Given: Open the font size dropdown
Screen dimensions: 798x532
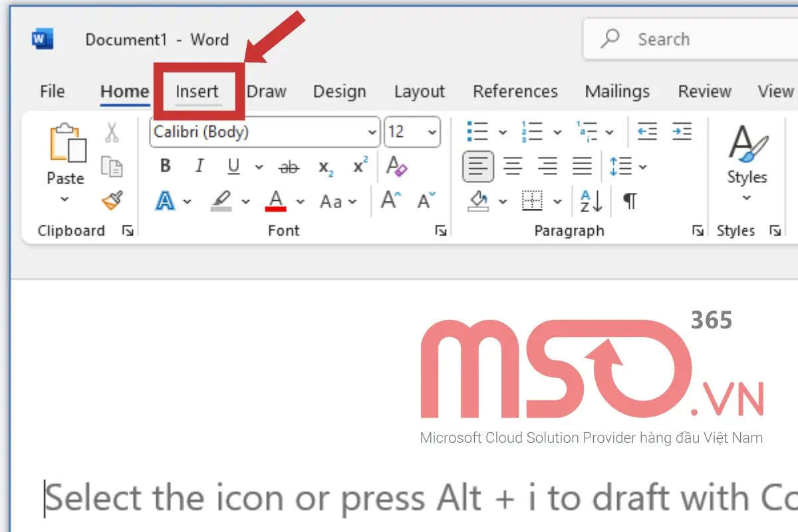Looking at the screenshot, I should pos(432,132).
